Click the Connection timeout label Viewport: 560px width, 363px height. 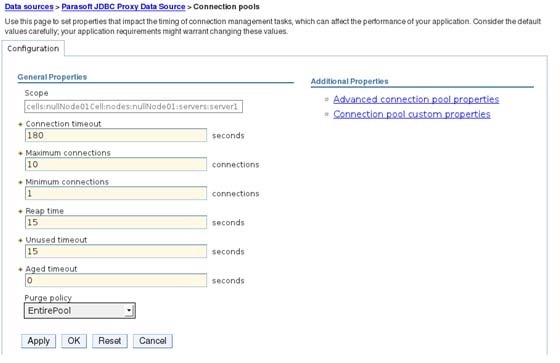point(63,124)
